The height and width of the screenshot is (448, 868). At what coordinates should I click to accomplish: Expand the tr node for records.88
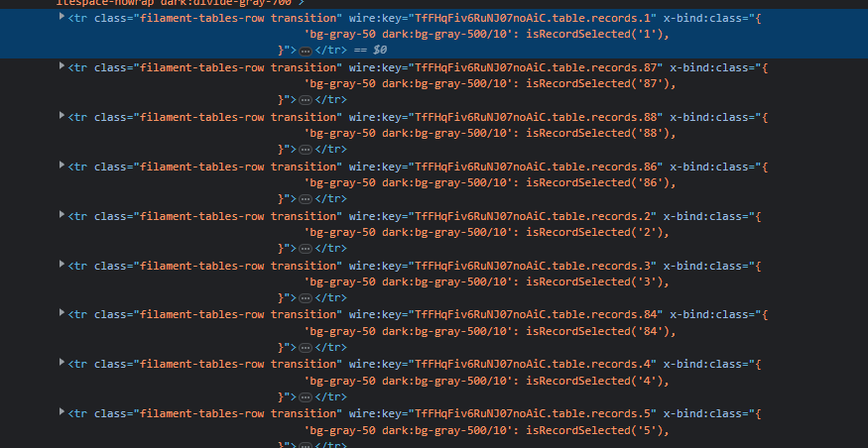(62, 115)
